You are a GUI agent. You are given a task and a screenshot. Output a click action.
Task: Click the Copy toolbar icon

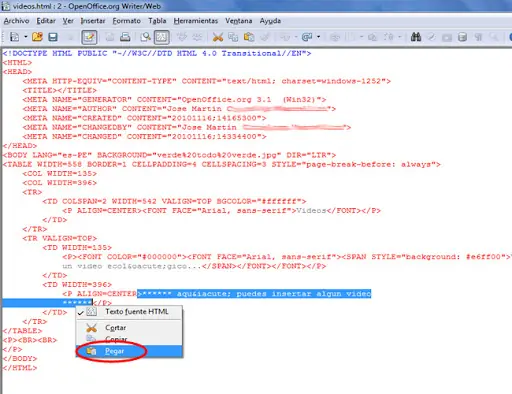point(233,37)
